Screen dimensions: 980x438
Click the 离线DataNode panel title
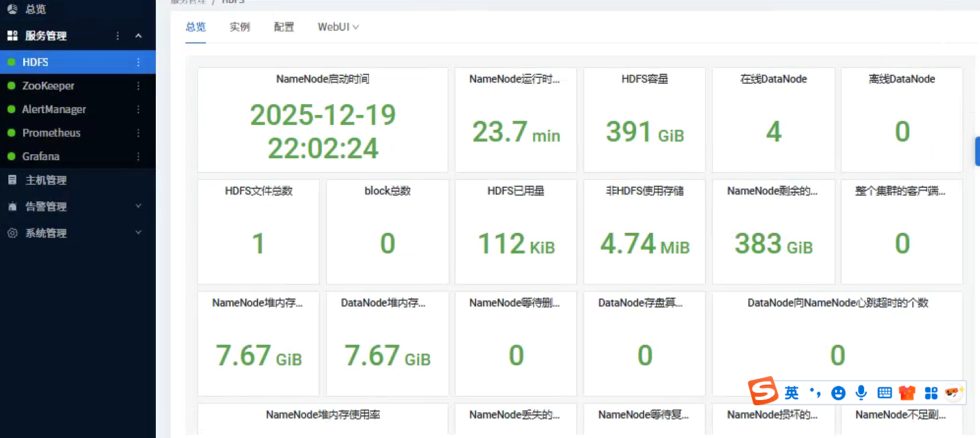click(x=901, y=79)
